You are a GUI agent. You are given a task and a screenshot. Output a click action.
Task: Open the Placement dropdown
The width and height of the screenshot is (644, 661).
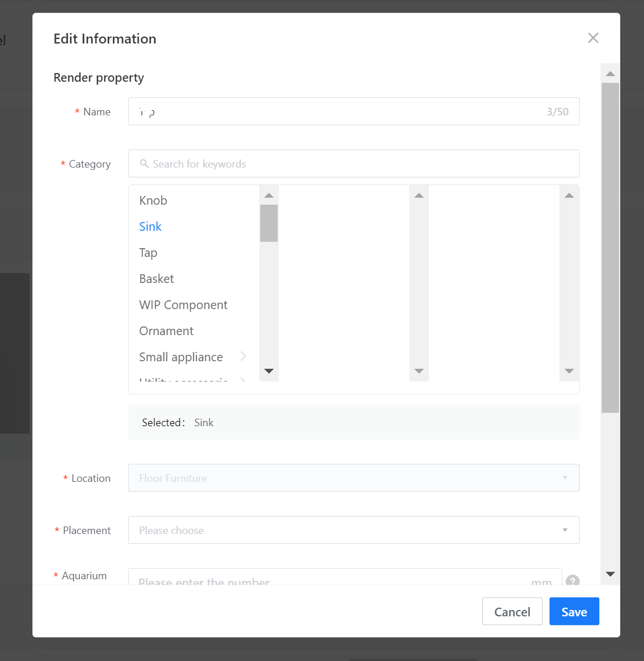coord(353,530)
